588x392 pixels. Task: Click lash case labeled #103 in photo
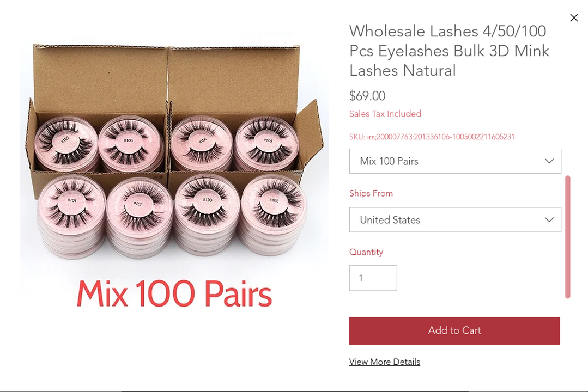coord(207,201)
